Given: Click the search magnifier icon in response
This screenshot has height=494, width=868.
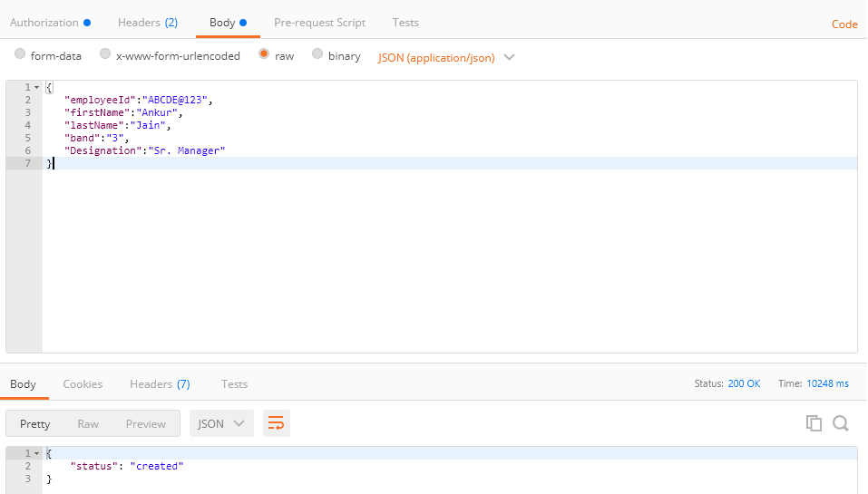Looking at the screenshot, I should (x=841, y=423).
